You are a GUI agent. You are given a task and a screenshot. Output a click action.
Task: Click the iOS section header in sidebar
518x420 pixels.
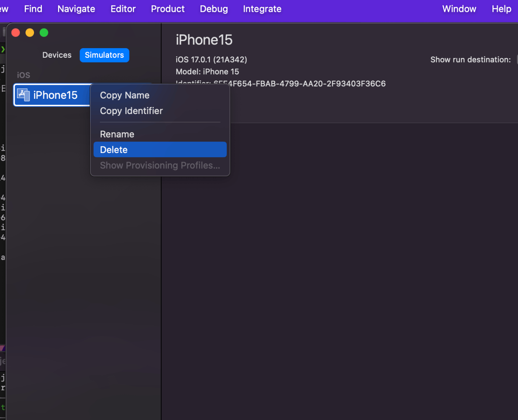24,75
